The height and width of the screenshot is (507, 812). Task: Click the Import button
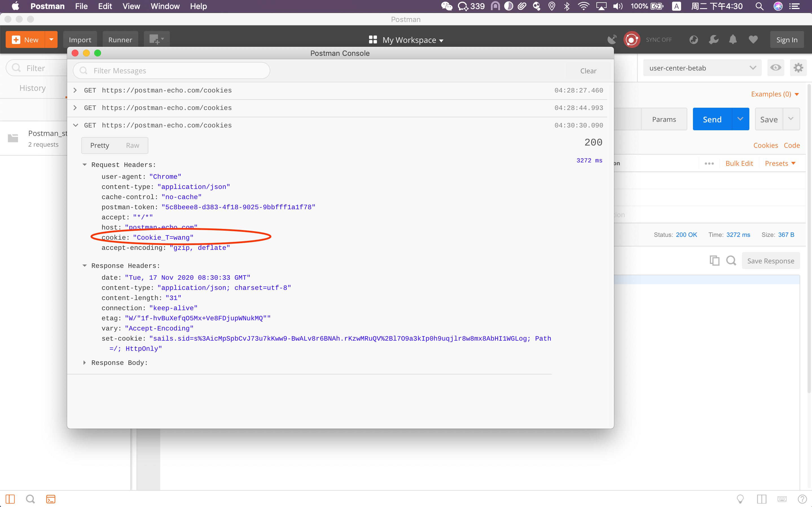[x=80, y=39]
